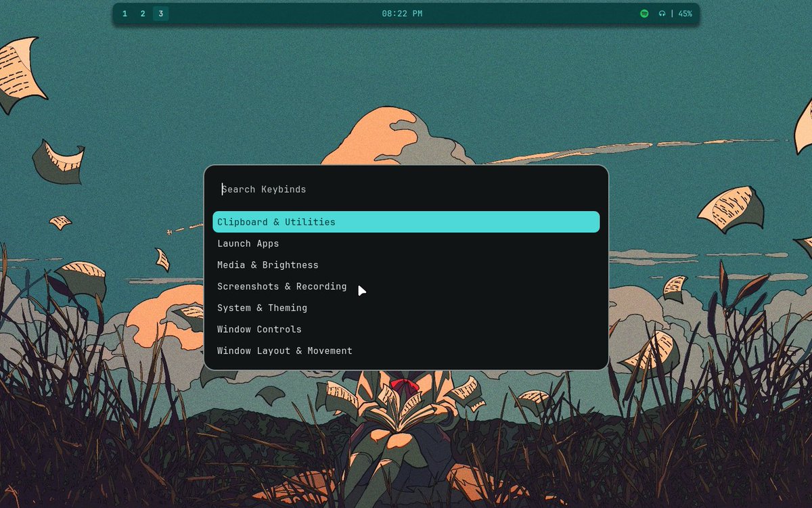Click the headphones audio icon
812x508 pixels.
click(662, 14)
